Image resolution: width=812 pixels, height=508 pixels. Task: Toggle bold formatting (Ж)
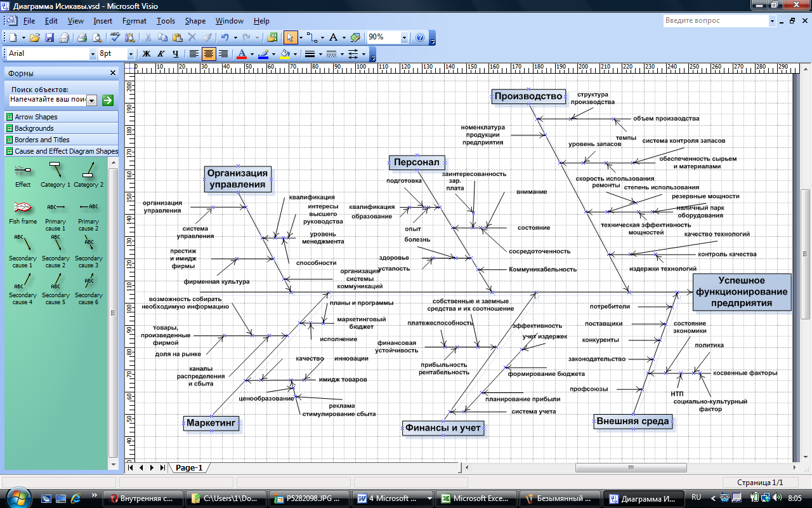[x=147, y=54]
